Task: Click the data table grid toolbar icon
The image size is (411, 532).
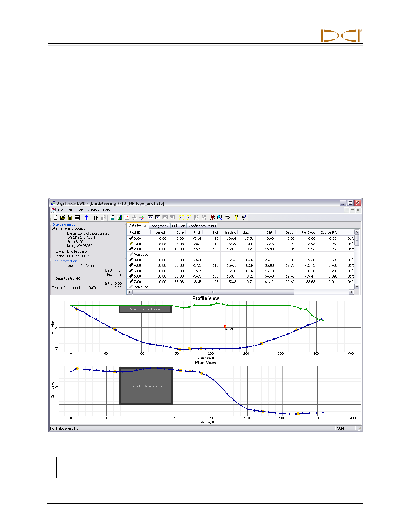Action: 77,217
